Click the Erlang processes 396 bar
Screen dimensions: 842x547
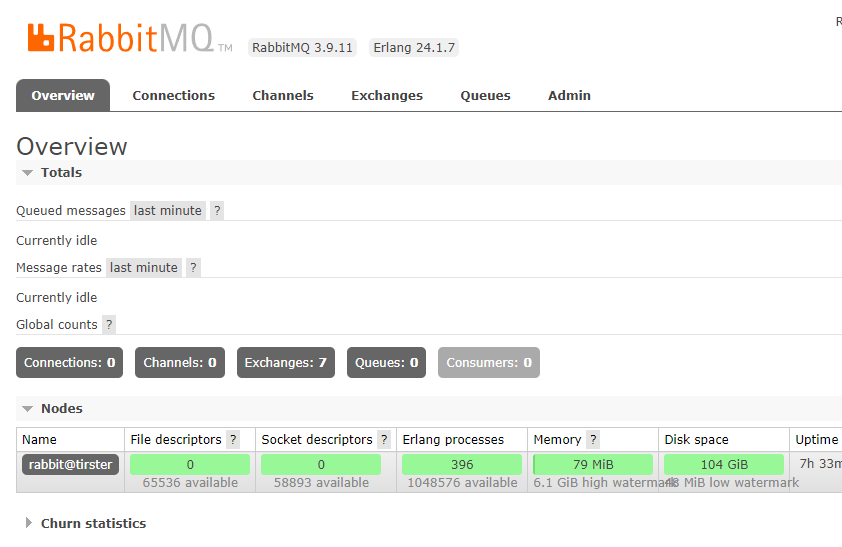462,464
